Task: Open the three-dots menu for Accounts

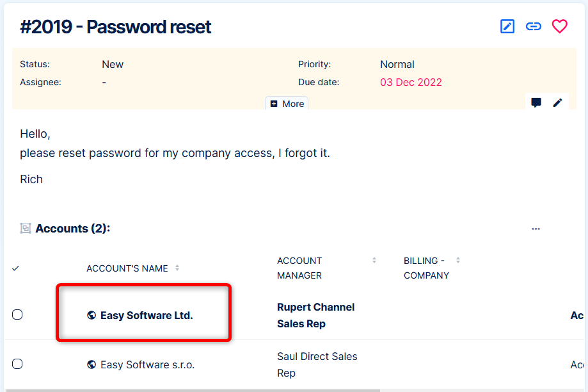Action: click(536, 229)
